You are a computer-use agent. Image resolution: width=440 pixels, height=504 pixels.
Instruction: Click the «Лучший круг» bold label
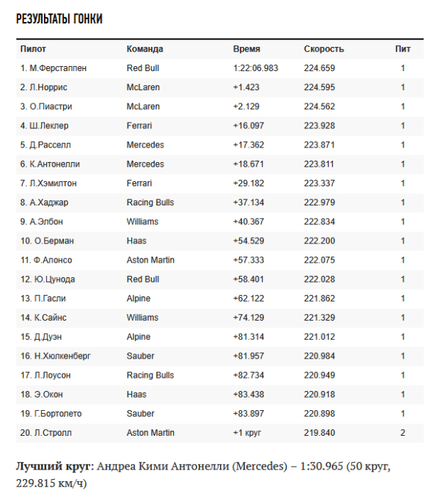[x=54, y=466]
